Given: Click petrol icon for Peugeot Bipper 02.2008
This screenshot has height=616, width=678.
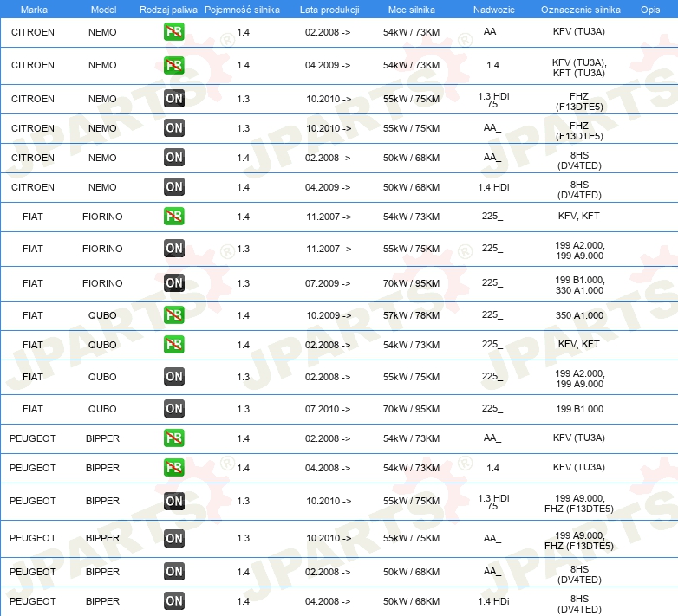Looking at the screenshot, I should (173, 438).
